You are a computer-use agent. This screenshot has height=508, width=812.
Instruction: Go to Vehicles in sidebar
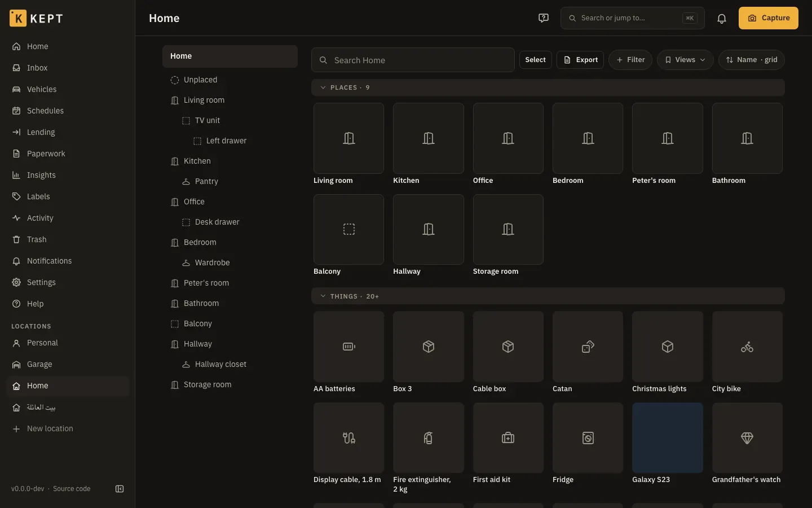(x=68, y=89)
